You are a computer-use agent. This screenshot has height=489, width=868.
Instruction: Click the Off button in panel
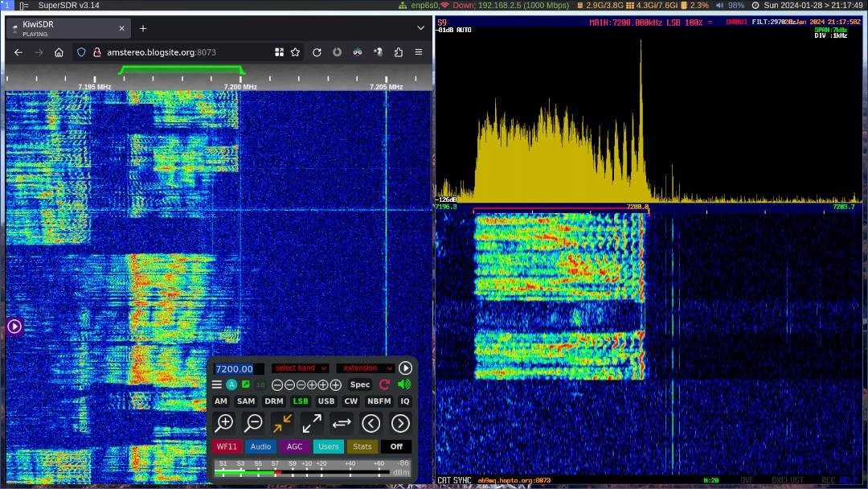pyautogui.click(x=396, y=446)
